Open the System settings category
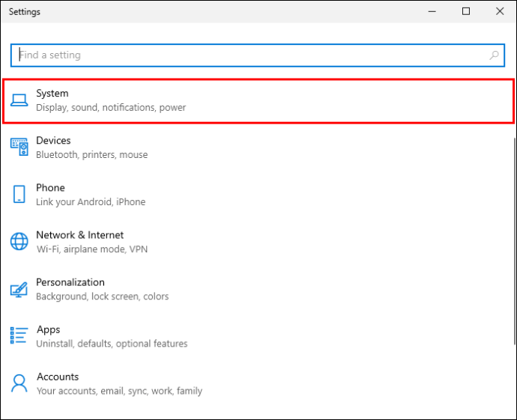 [258, 101]
